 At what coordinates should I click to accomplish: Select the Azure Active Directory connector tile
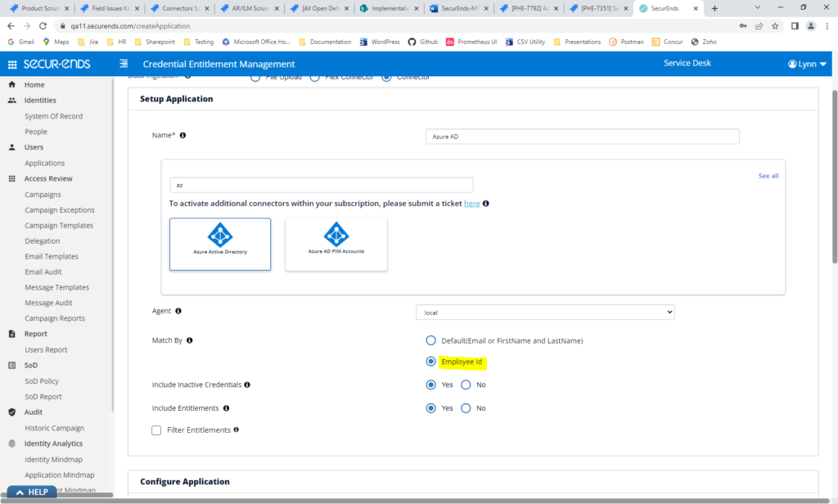tap(220, 244)
